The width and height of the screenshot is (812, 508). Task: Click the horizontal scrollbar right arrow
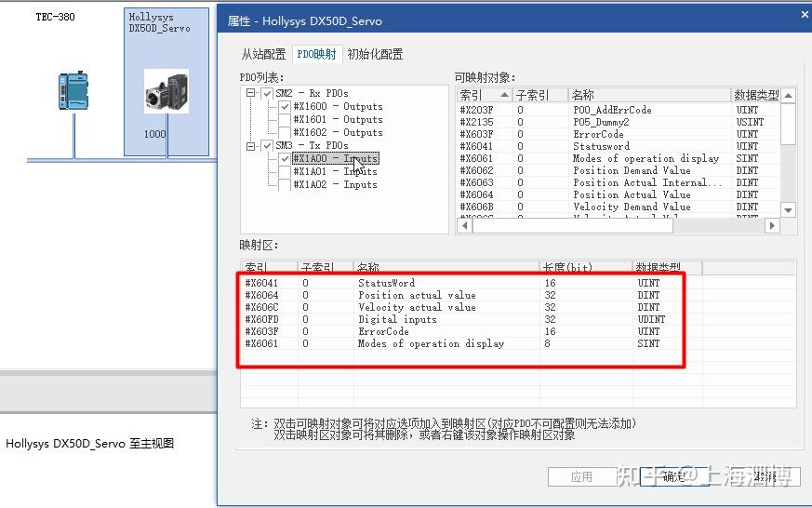(772, 225)
